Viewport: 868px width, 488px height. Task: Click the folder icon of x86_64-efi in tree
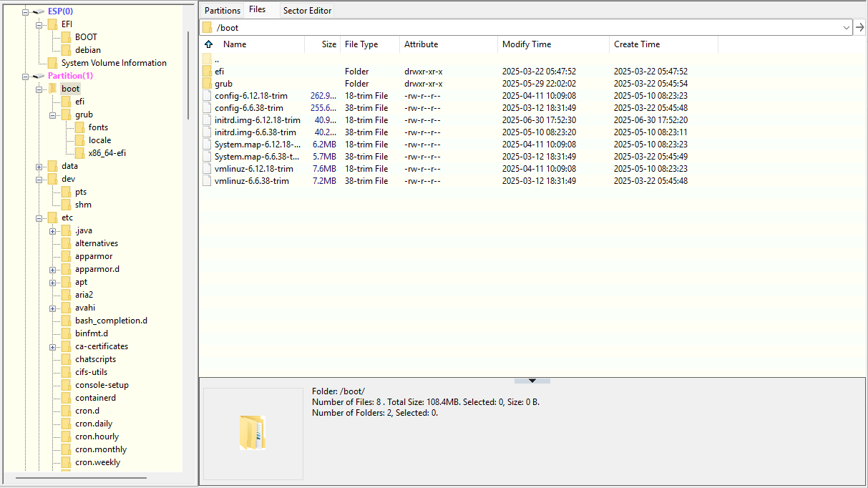[x=80, y=153]
